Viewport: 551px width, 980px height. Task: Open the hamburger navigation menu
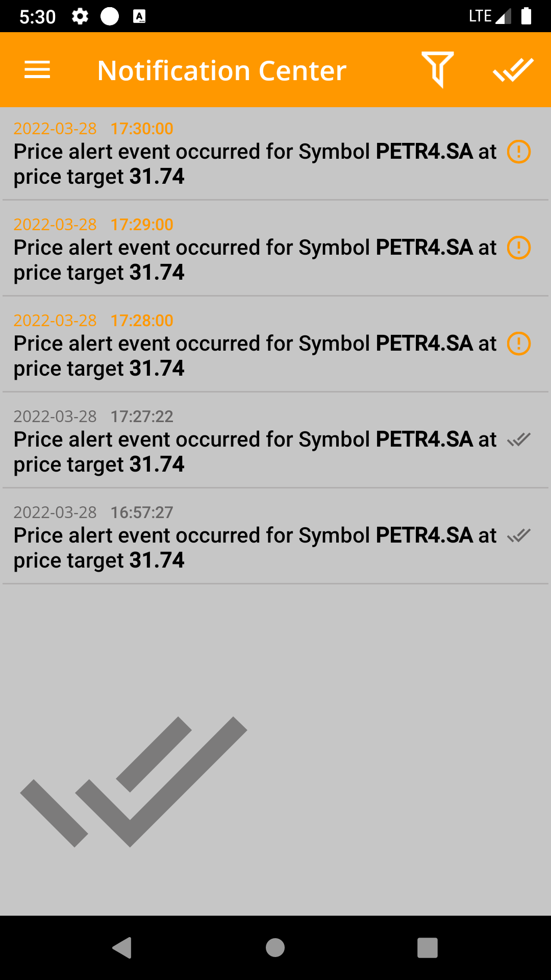[x=37, y=70]
